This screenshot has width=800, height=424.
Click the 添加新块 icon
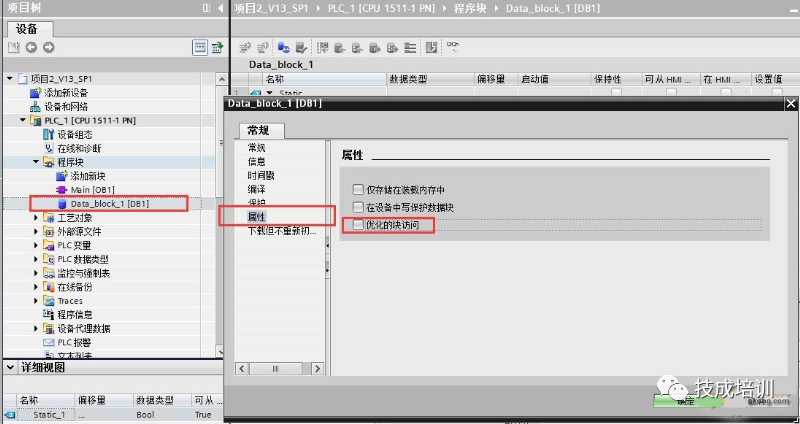tap(62, 176)
